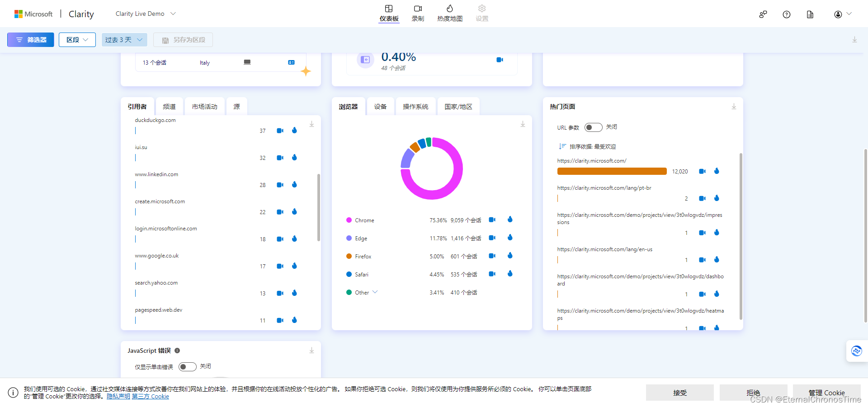Click Manage Cookie button
Viewport: 868px width, 407px height.
point(827,393)
